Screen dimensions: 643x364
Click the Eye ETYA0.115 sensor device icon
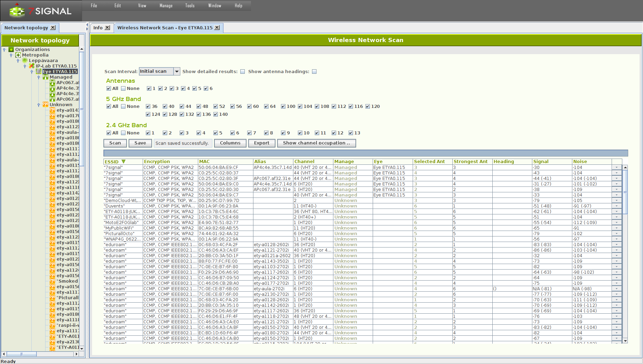[x=39, y=72]
